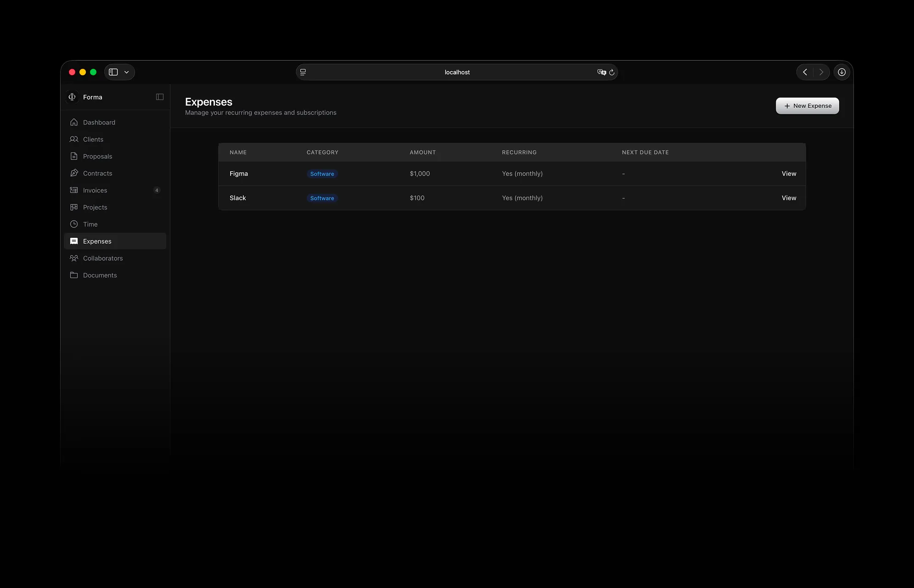The width and height of the screenshot is (914, 588).
Task: Click the Safari downloads icon
Action: pos(842,72)
